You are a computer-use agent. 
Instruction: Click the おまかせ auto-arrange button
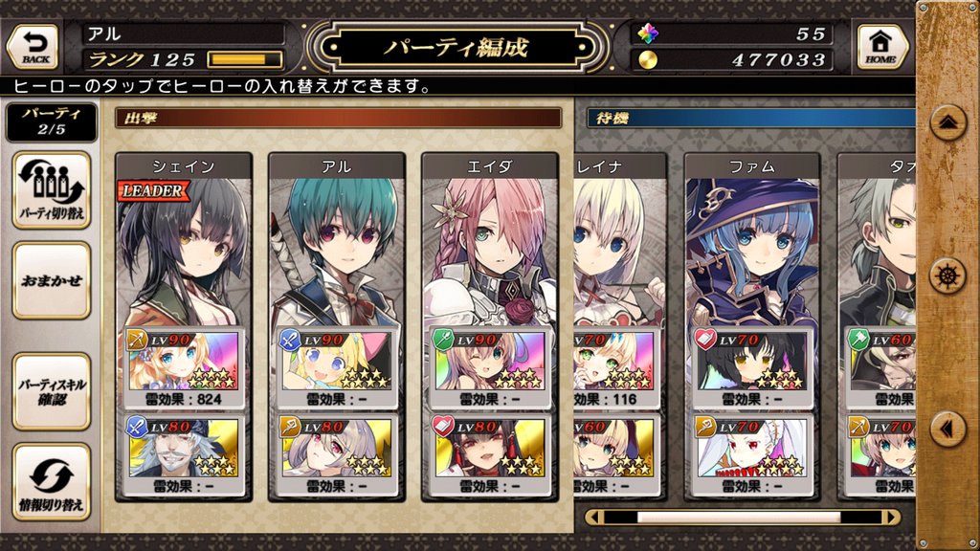pos(52,280)
